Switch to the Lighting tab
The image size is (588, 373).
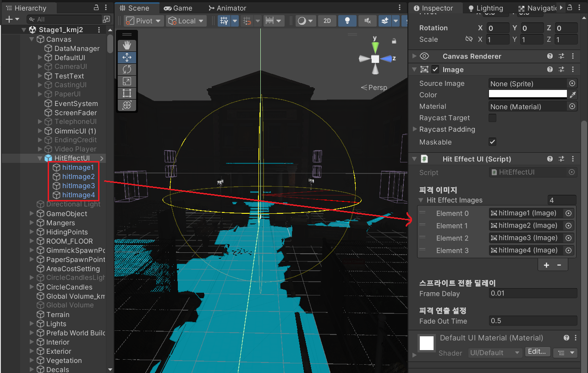tap(485, 8)
